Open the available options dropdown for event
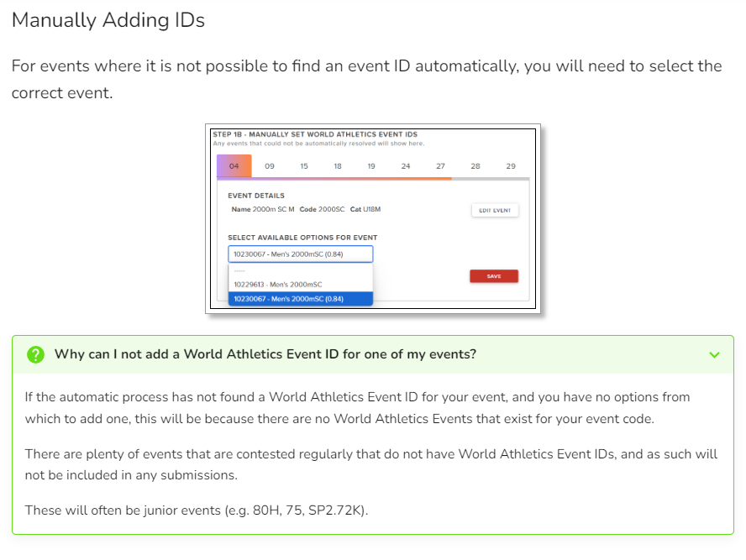The image size is (746, 560). point(300,254)
